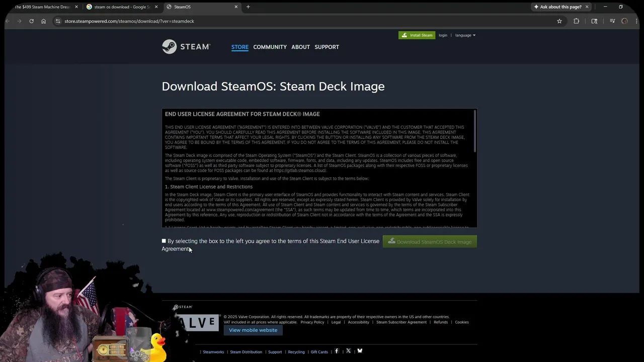Open the Recycling footer link
Image resolution: width=644 pixels, height=362 pixels.
[x=296, y=352]
